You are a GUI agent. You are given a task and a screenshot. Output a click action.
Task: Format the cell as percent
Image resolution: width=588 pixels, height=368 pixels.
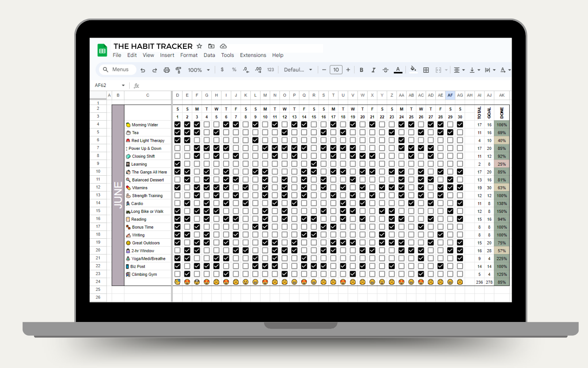coord(234,69)
